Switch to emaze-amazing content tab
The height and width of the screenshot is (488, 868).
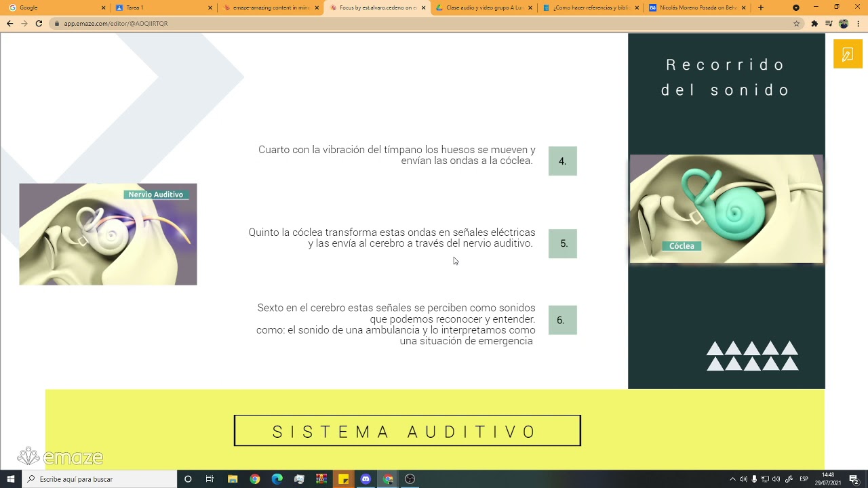(x=270, y=7)
